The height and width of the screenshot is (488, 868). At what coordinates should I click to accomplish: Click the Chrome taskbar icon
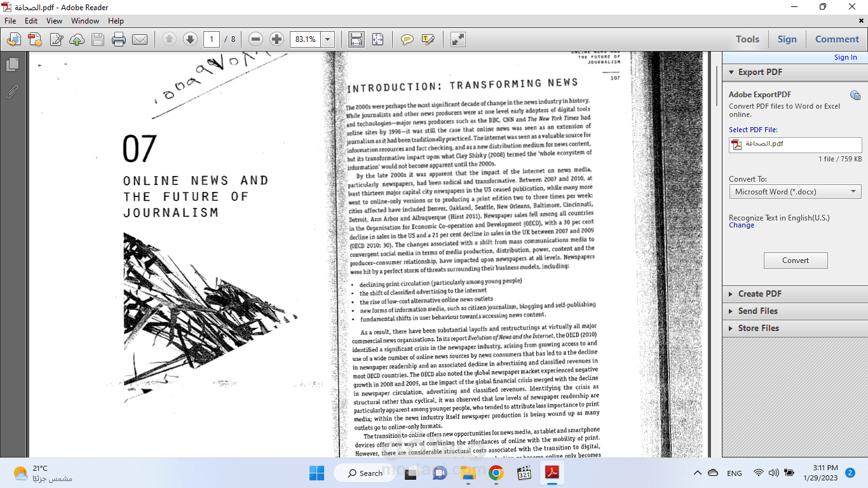[x=496, y=473]
